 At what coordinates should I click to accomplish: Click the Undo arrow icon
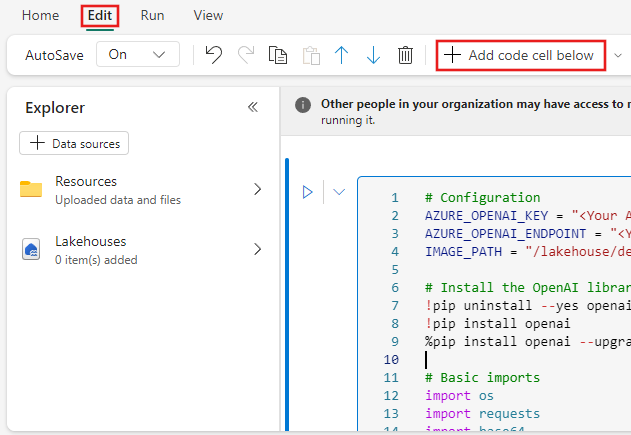(x=213, y=55)
